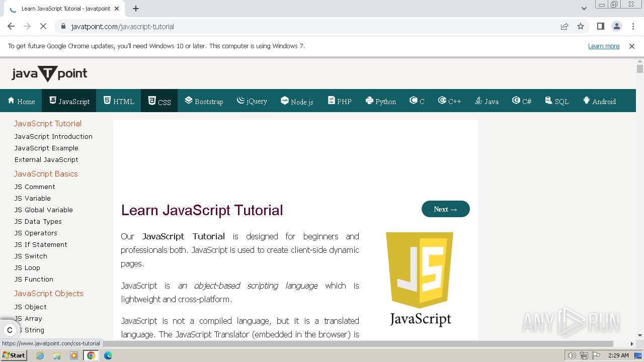Image resolution: width=644 pixels, height=362 pixels.
Task: Click the Node.js icon in navbar
Action: [x=285, y=100]
